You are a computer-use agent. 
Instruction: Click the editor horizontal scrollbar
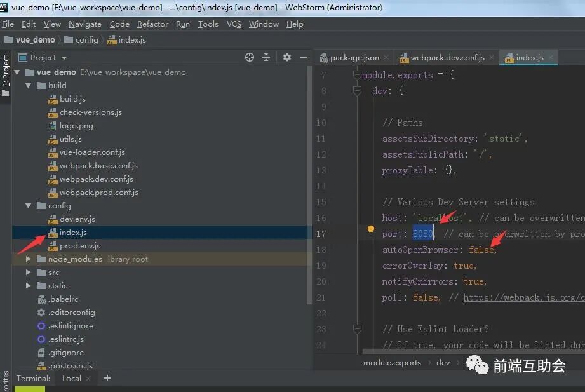point(473,351)
